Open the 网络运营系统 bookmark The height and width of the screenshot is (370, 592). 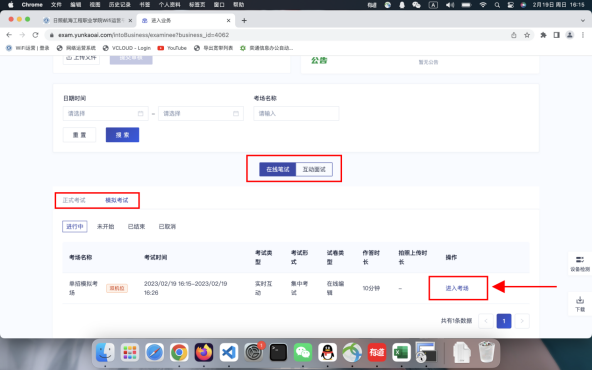coord(76,48)
